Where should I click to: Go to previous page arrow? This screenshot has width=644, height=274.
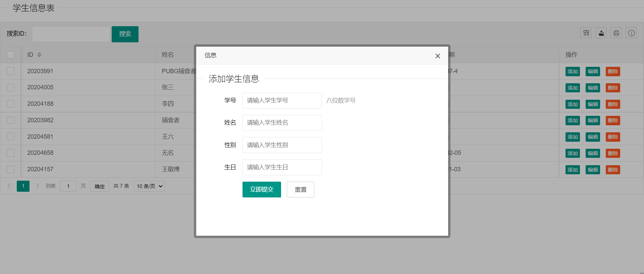[x=9, y=186]
